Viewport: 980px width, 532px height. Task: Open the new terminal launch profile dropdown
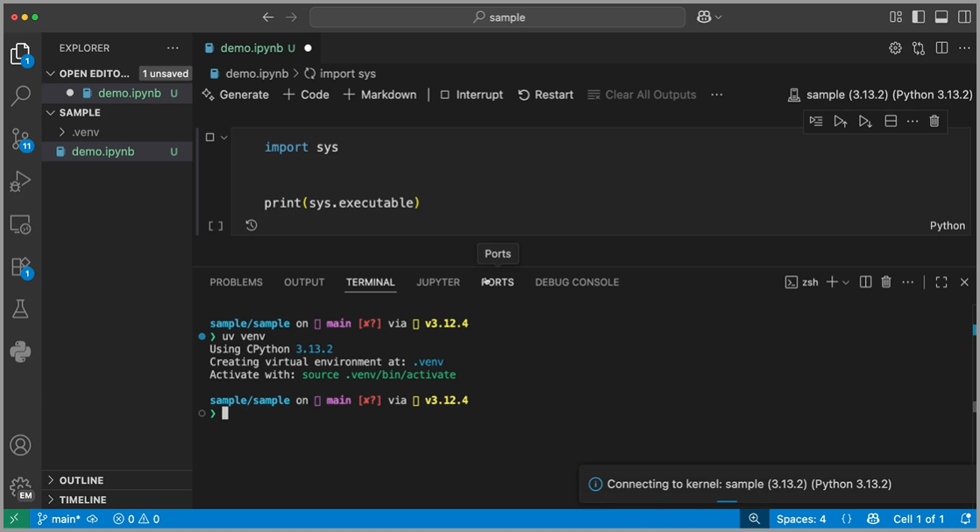[x=846, y=282]
